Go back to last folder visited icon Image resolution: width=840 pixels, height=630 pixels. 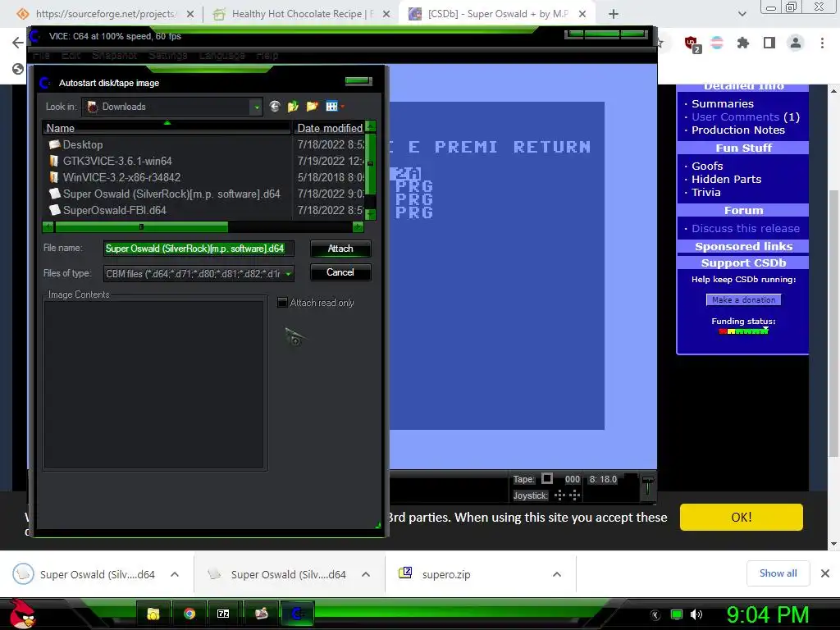point(275,106)
